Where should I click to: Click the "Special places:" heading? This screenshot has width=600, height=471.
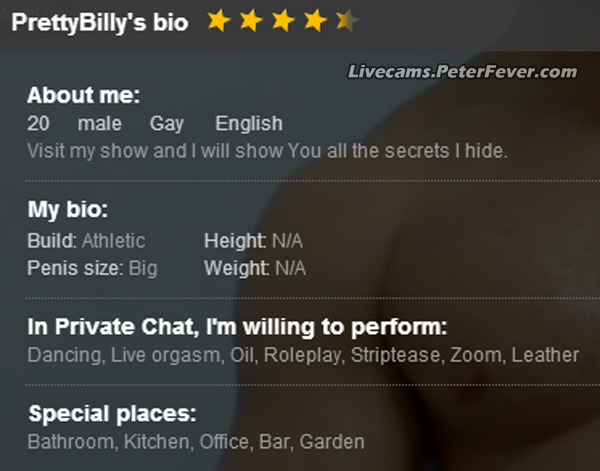tap(112, 414)
